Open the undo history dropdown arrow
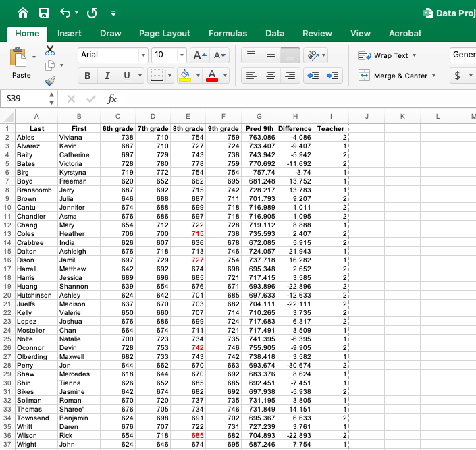Screen dimensions: 476x450 coord(76,13)
